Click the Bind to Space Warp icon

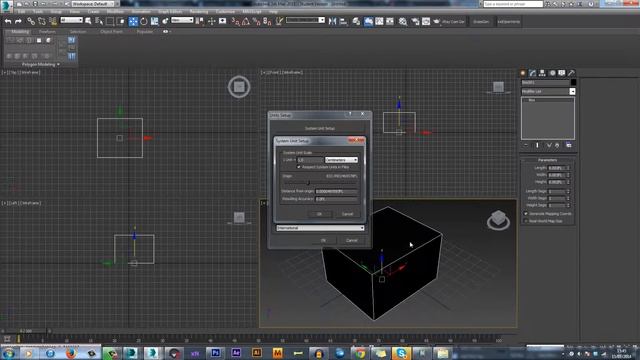click(53, 21)
